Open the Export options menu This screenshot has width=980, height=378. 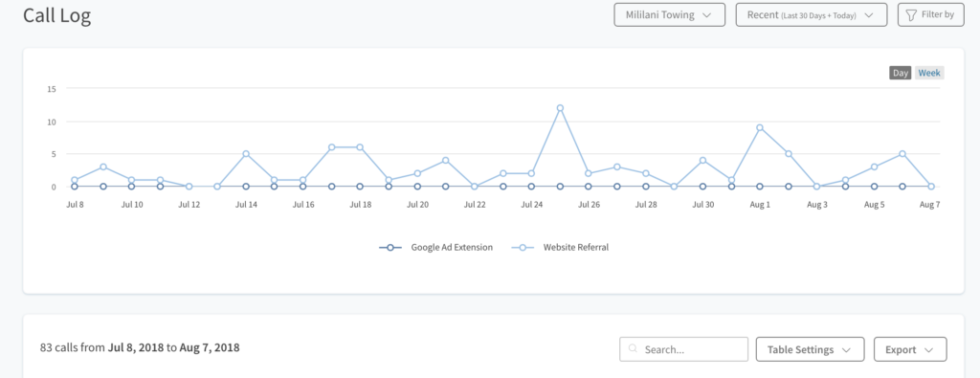(910, 350)
